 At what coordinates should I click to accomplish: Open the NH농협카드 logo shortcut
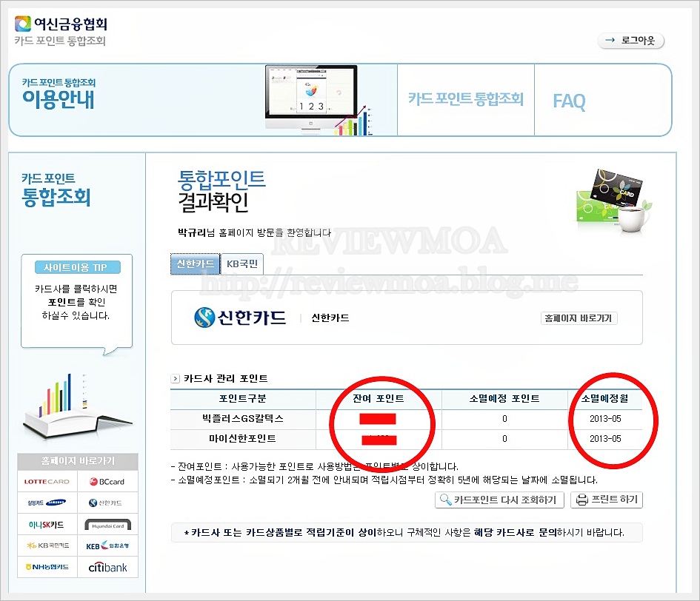47,568
